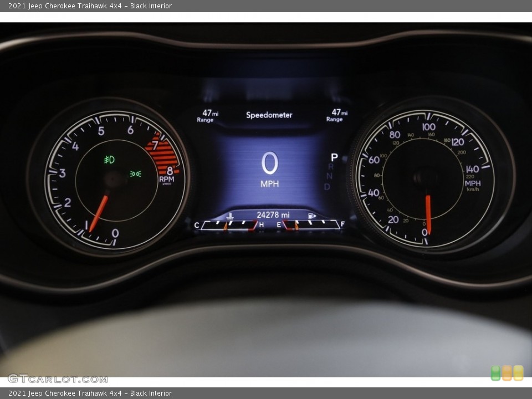Screen dimensions: 532x399
Task: Click the N gear indicator
Action: pos(329,176)
